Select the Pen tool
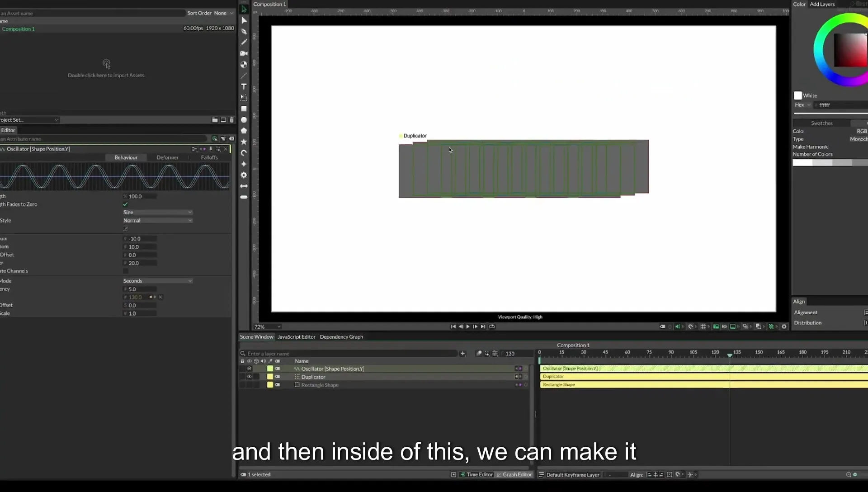Viewport: 868px width, 492px height. pyautogui.click(x=244, y=32)
